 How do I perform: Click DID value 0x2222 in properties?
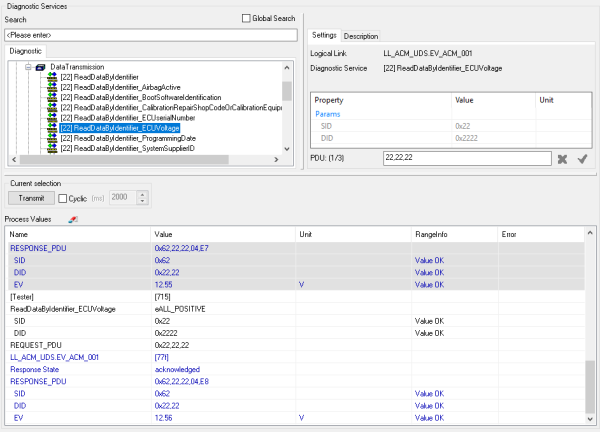466,138
